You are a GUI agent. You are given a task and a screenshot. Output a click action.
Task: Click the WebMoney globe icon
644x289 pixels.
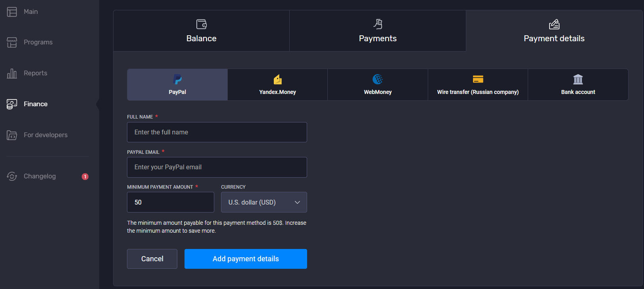(378, 79)
